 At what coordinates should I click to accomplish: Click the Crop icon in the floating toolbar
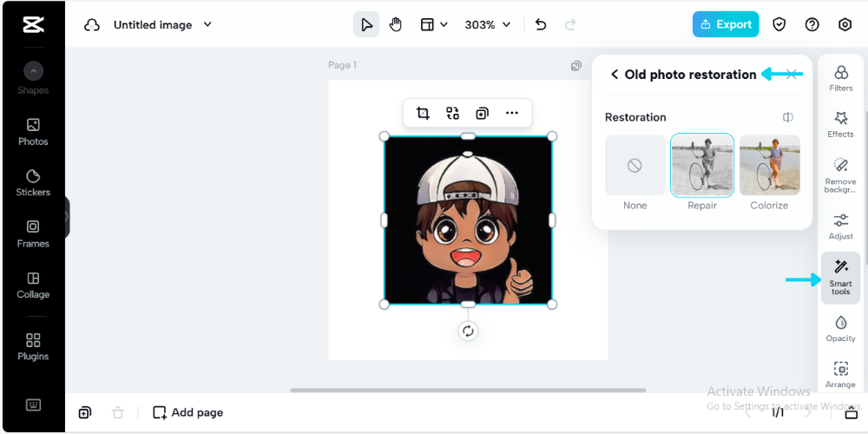coord(423,113)
